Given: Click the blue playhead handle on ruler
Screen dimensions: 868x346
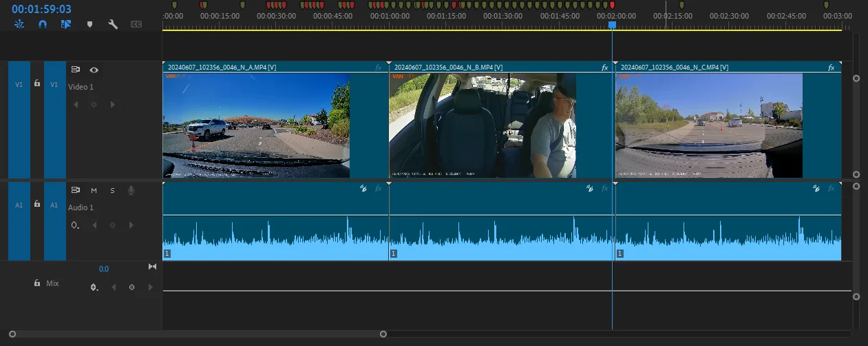Looking at the screenshot, I should [x=612, y=25].
